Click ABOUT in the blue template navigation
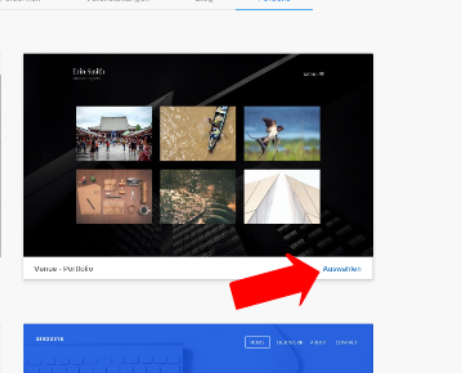 click(x=318, y=342)
